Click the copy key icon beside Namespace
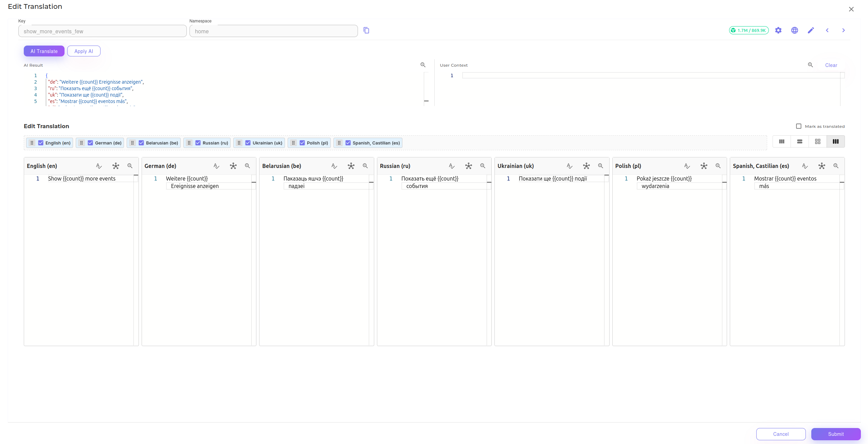This screenshot has width=868, height=444. (366, 31)
